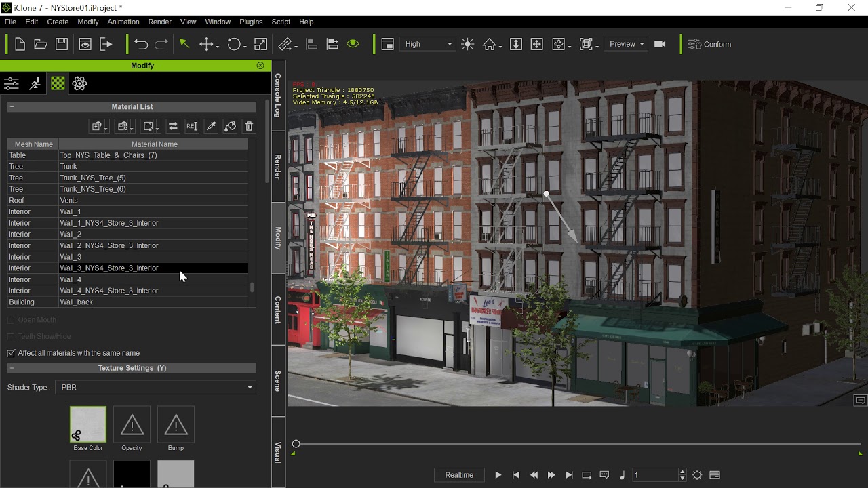Image resolution: width=868 pixels, height=488 pixels.
Task: Uncheck Affect all materials with same name
Action: pos(11,353)
